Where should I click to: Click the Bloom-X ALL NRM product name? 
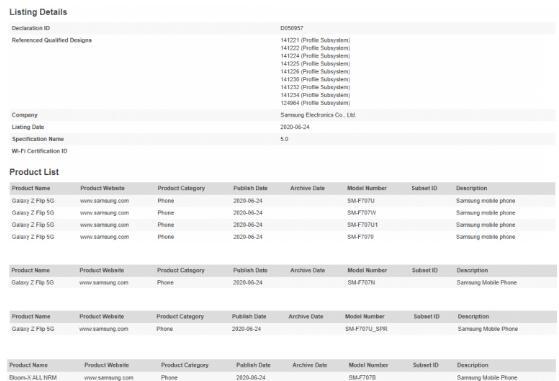click(x=33, y=377)
